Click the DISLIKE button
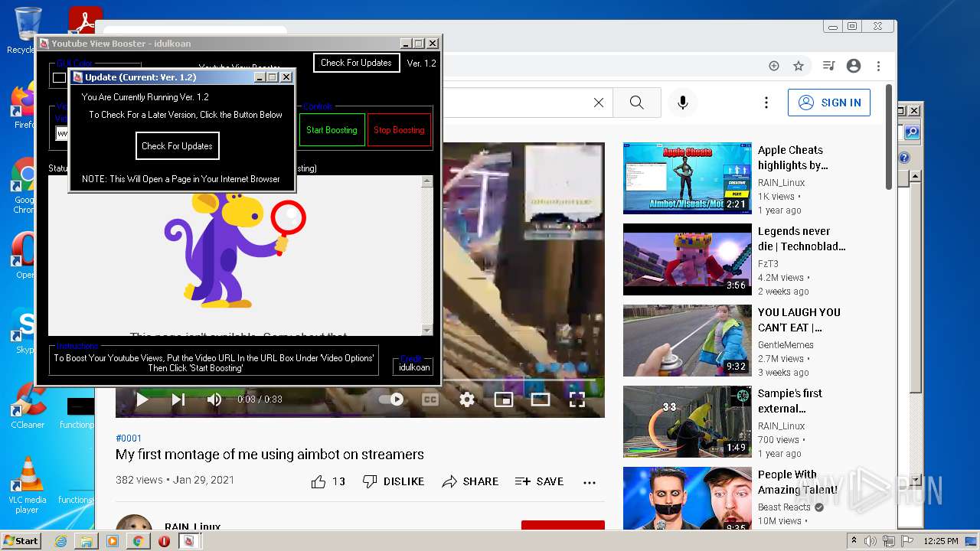The height and width of the screenshot is (551, 980). pyautogui.click(x=394, y=481)
